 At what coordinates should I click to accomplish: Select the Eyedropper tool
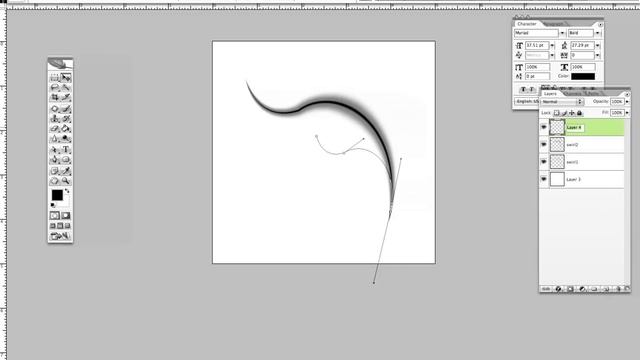pyautogui.click(x=66, y=171)
